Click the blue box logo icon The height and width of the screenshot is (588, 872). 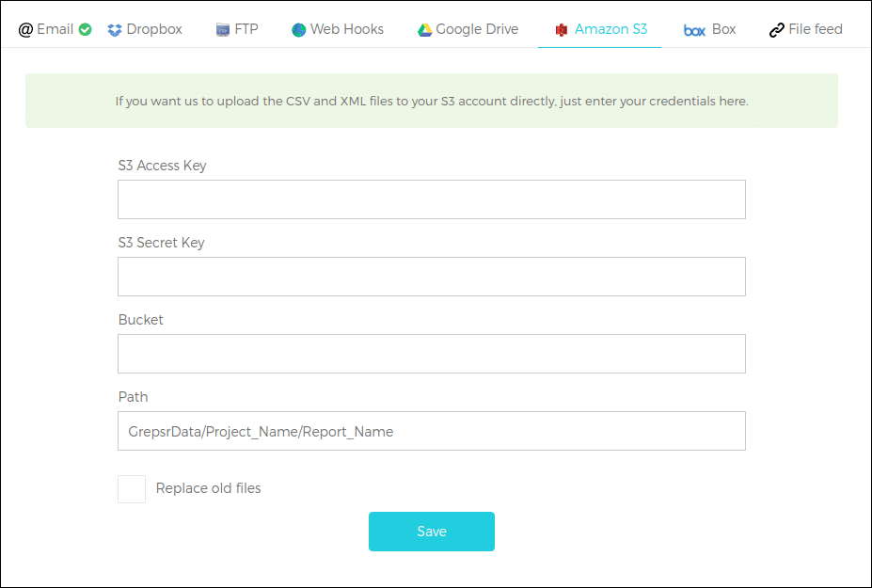coord(694,31)
